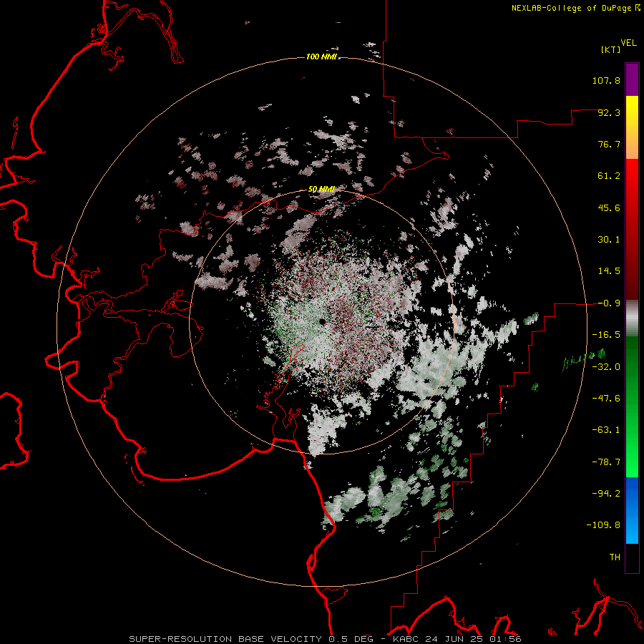Click the -94.2 velocity scale value
The height and width of the screenshot is (644, 644).
[x=606, y=493]
